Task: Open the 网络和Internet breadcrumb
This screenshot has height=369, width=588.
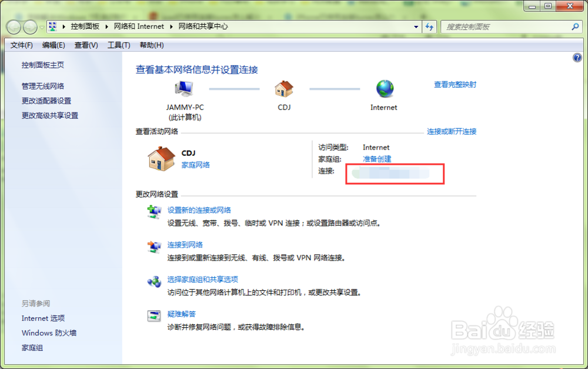Action: coord(139,26)
